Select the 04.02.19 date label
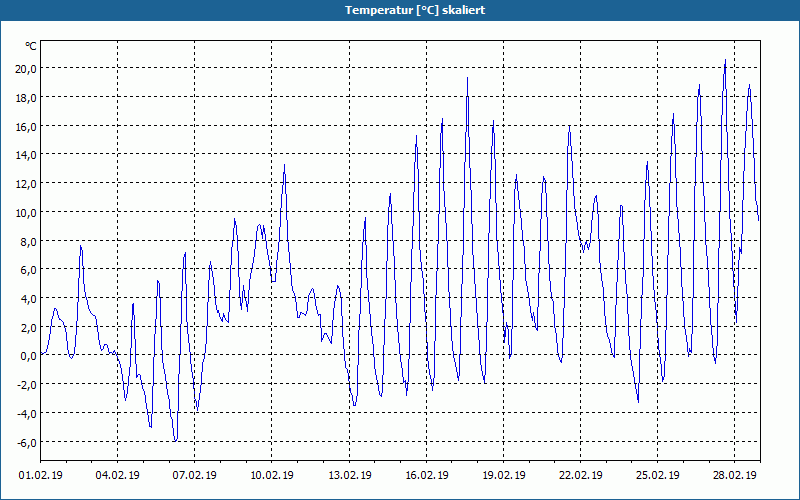The height and width of the screenshot is (500, 800). (117, 475)
